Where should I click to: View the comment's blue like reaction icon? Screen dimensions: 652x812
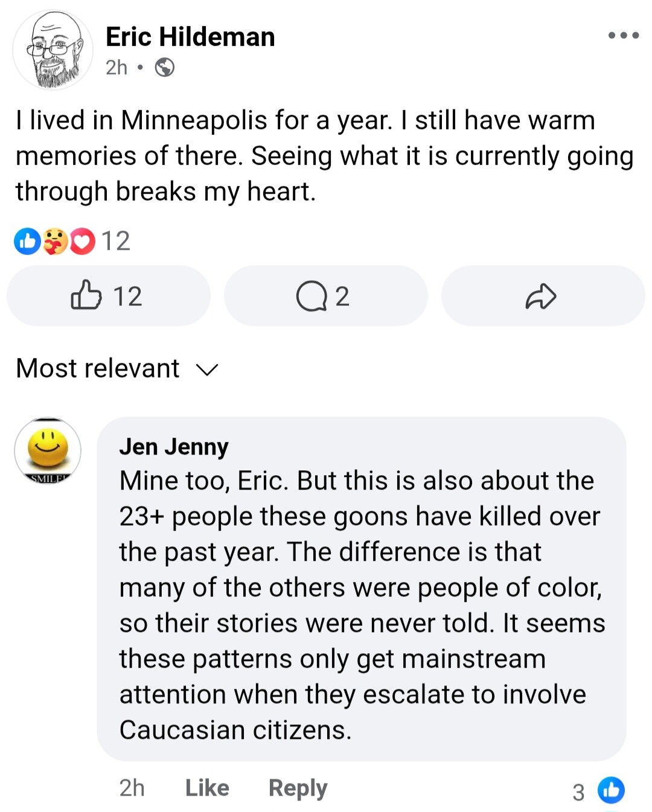[x=611, y=790]
